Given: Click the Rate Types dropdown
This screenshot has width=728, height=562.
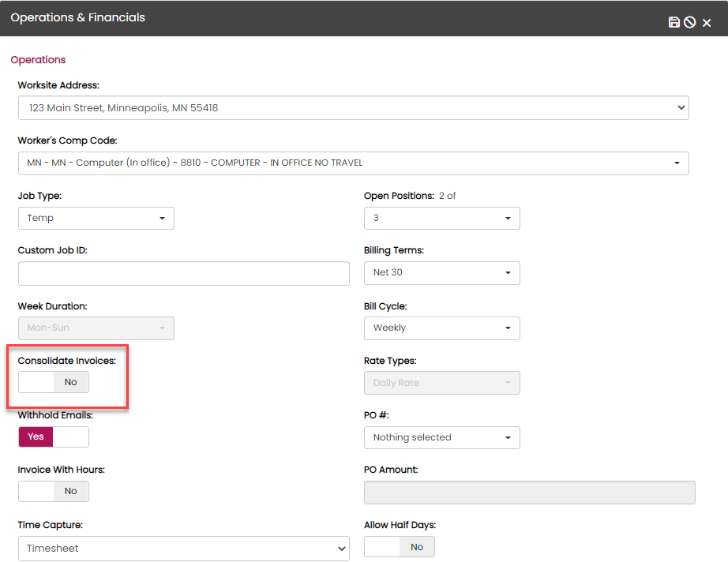Looking at the screenshot, I should point(441,383).
